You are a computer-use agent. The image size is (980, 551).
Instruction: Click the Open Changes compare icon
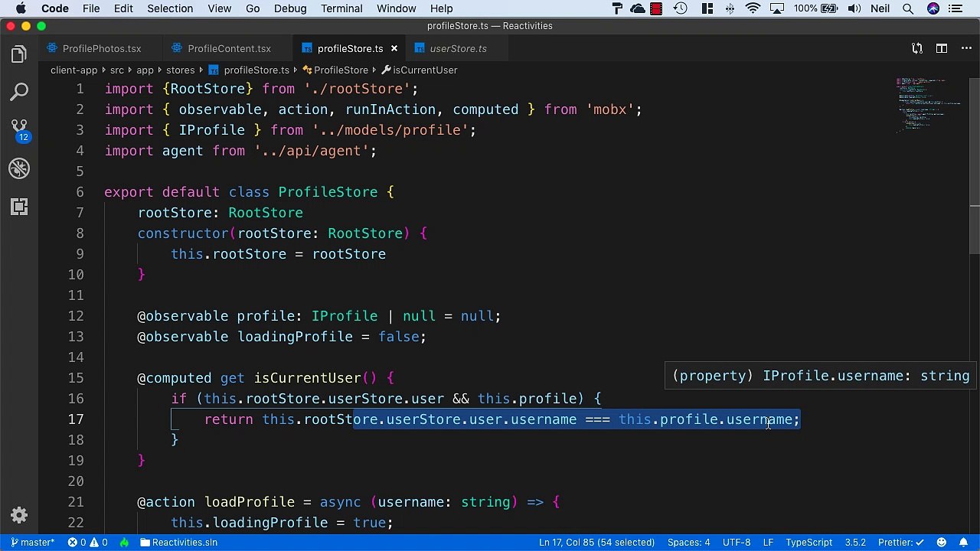(917, 48)
